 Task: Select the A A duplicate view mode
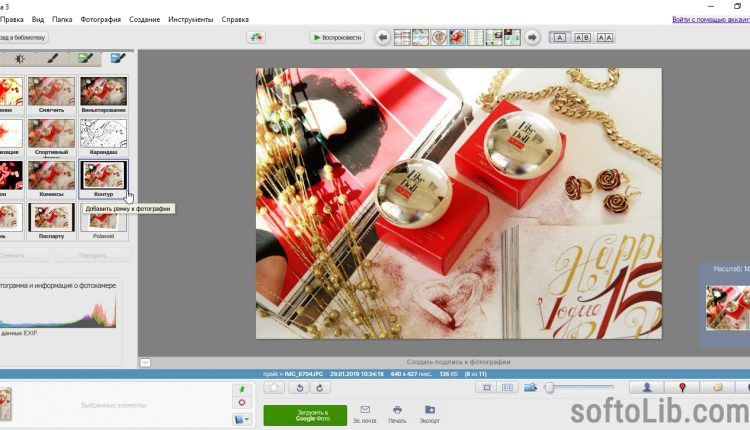pos(605,37)
